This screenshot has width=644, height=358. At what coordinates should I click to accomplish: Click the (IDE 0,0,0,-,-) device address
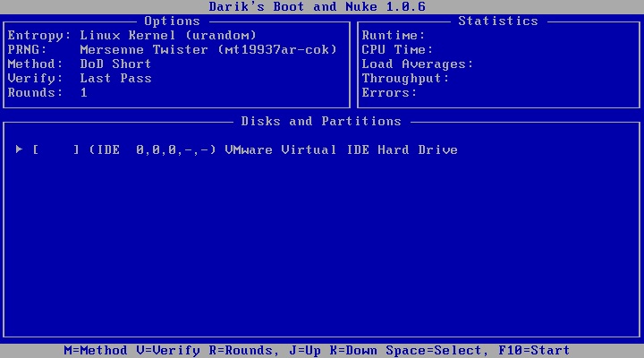coord(152,149)
